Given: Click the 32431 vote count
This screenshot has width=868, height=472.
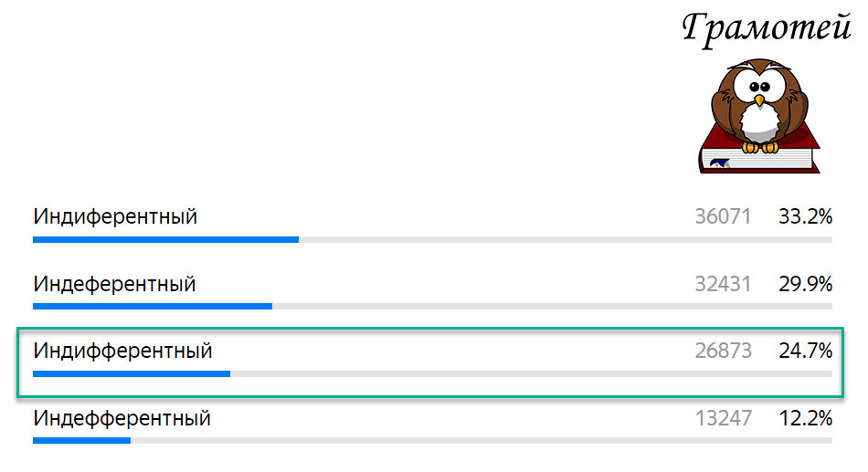Looking at the screenshot, I should [x=723, y=284].
